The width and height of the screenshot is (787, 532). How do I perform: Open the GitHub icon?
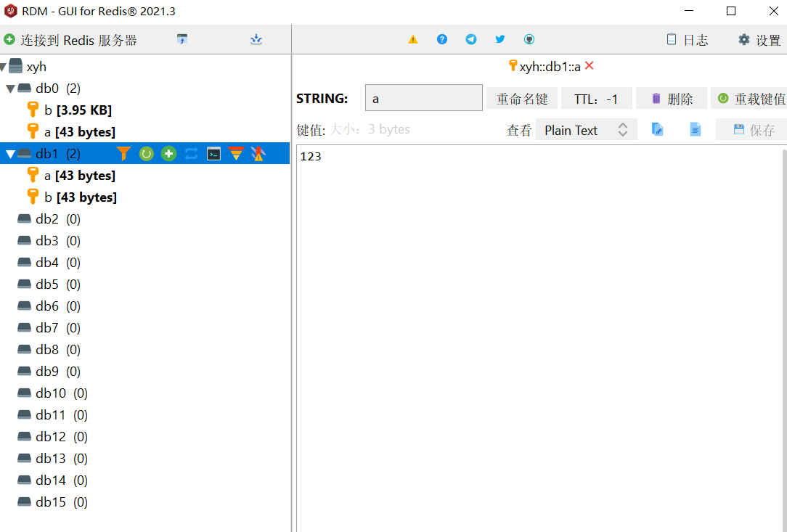pos(529,39)
